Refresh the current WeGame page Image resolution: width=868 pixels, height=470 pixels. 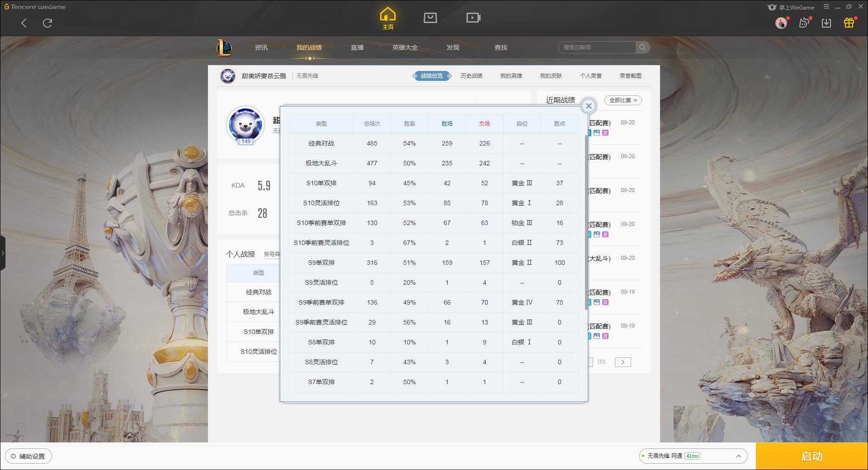[47, 23]
